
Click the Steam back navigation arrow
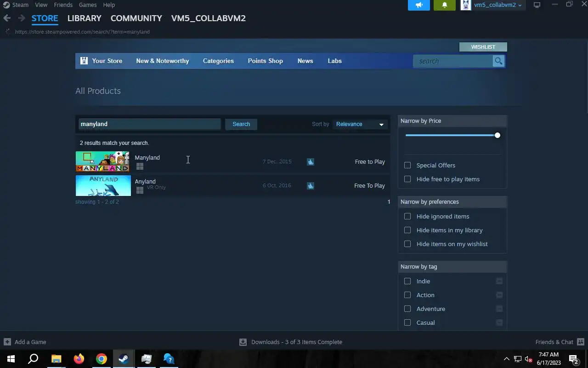7,18
